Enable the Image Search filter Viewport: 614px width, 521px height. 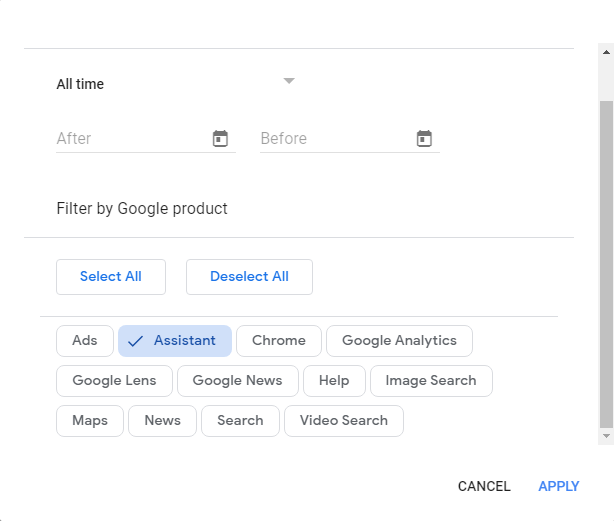[x=431, y=381]
